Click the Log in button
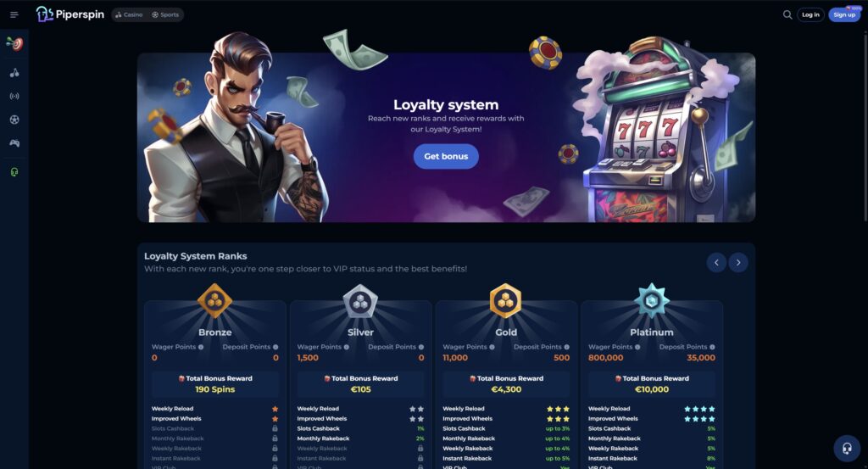Screen dimensions: 868x469 click(x=810, y=15)
